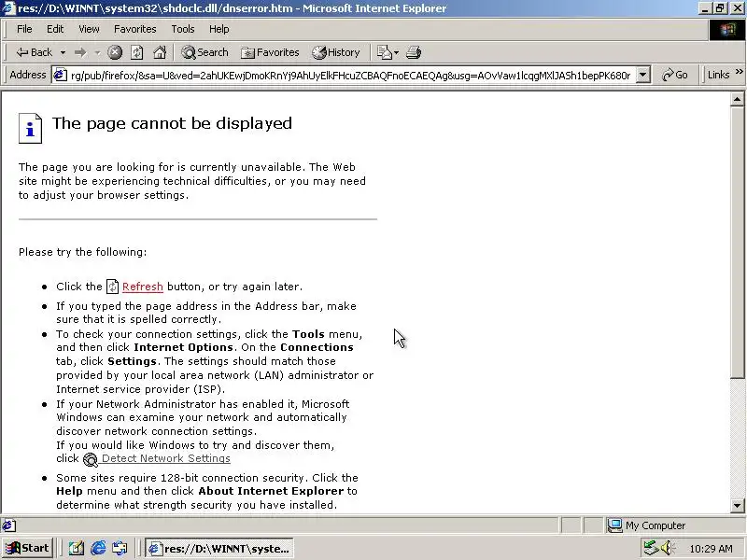Click the Refresh link in the page
This screenshot has width=747, height=560.
[143, 287]
